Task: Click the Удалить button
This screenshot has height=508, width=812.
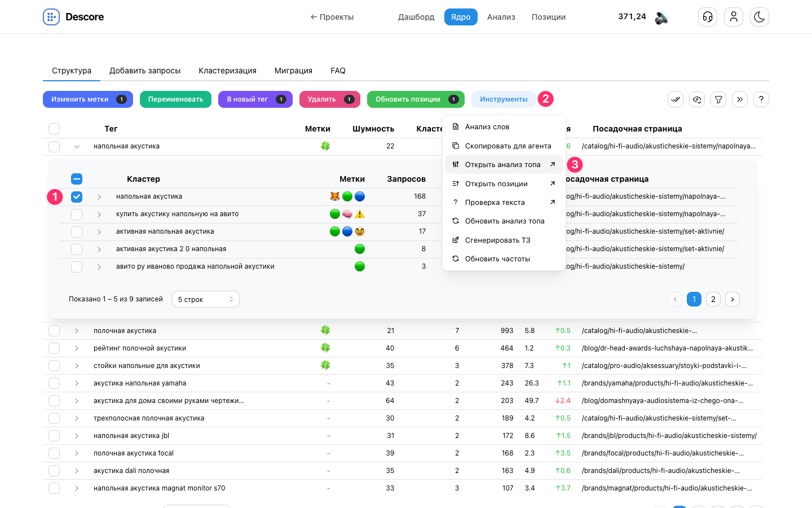Action: tap(330, 99)
